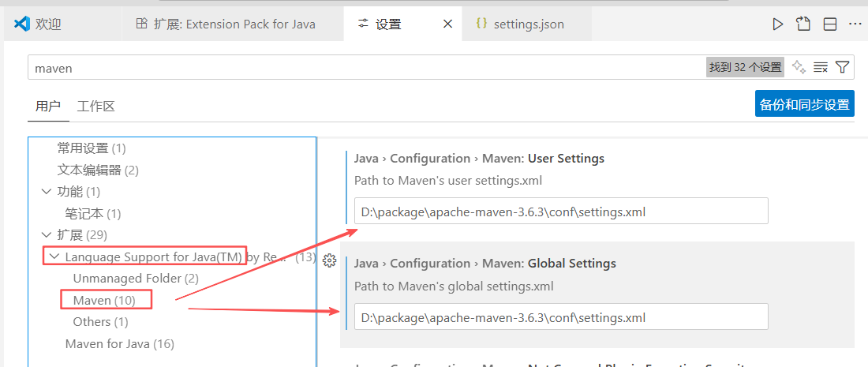Click "Path to Maven's user settings.xml" description
Viewport: 868px width, 367px height.
click(x=448, y=181)
